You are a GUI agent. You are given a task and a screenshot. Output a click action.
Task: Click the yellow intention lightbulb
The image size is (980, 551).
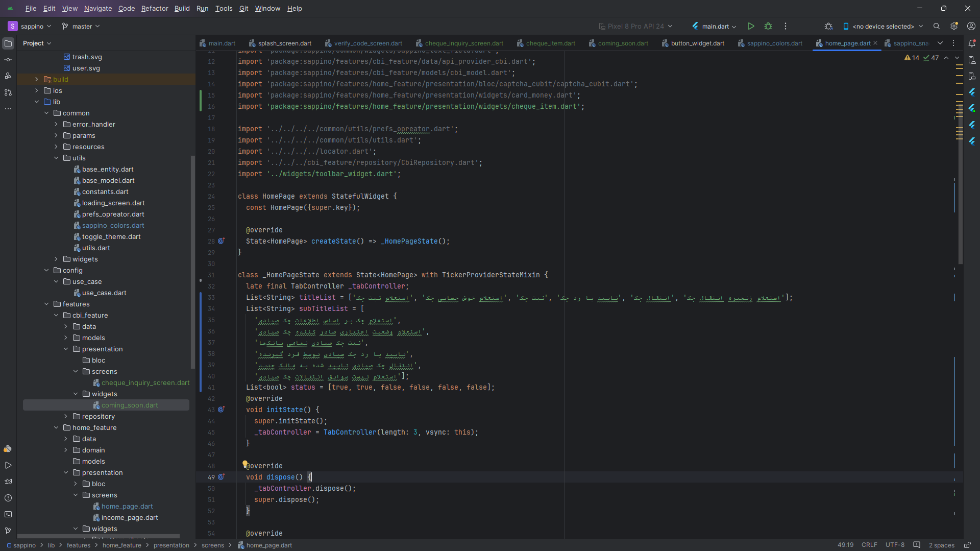(x=245, y=464)
